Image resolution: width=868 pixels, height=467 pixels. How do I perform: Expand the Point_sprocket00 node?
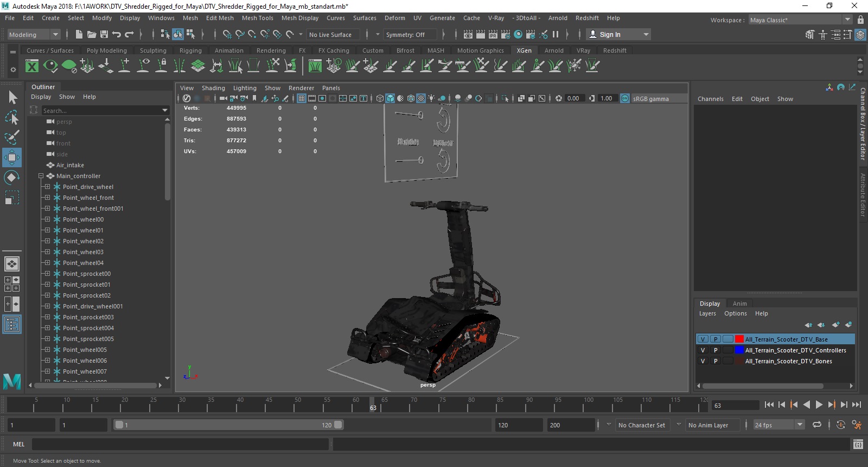[x=47, y=274]
